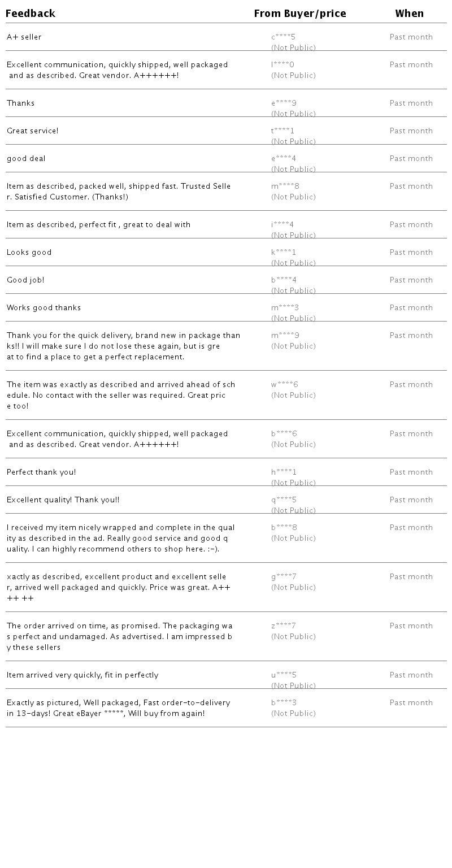Select buyer w****6's username
Viewport: 452px width, 868px height.
pos(284,385)
